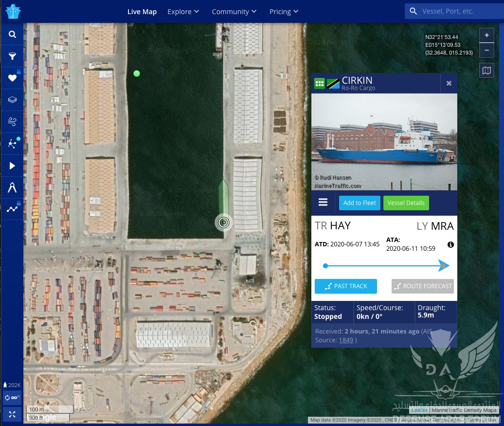Expand the Community menu
Viewport: 504px width, 426px height.
coord(234,12)
